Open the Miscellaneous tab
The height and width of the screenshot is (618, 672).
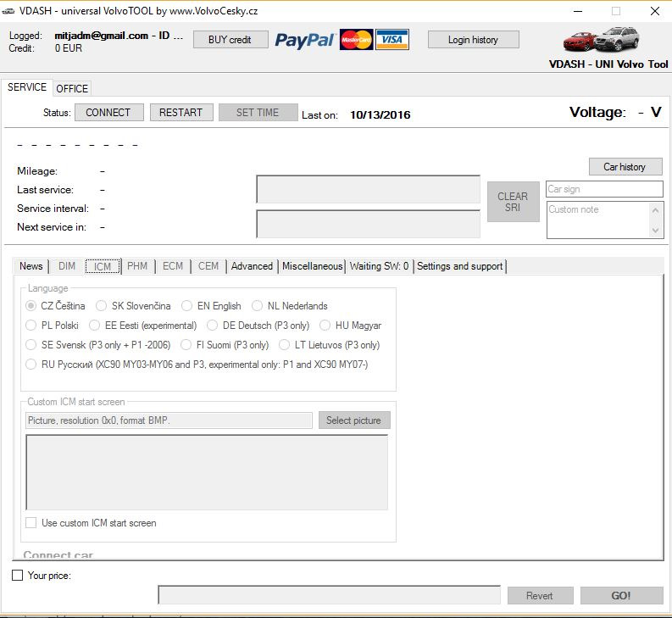pos(313,266)
